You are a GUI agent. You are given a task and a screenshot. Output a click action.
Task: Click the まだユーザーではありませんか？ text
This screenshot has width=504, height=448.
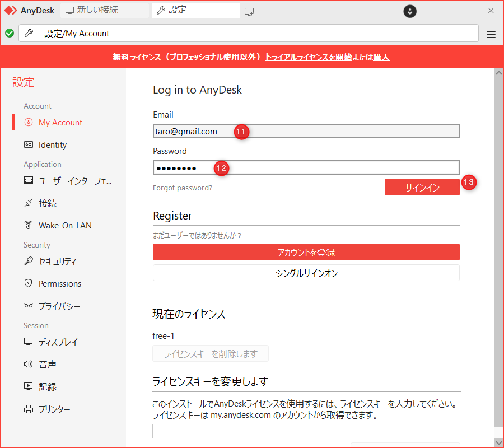(197, 235)
